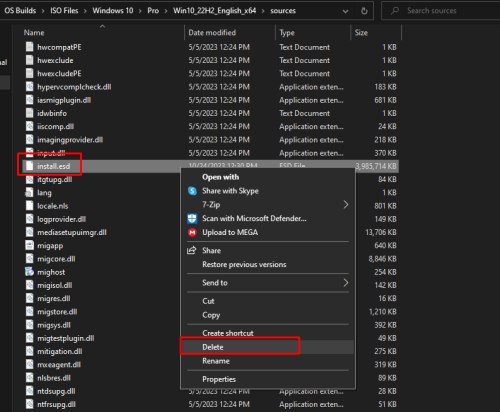Expand the Send to submenu arrow
500x412 pixels.
[x=346, y=283]
